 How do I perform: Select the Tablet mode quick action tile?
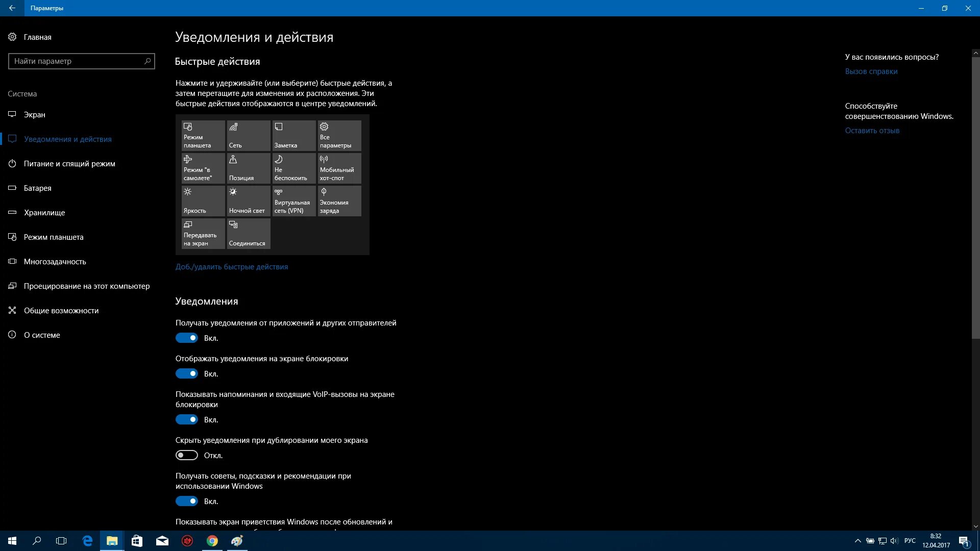(203, 135)
